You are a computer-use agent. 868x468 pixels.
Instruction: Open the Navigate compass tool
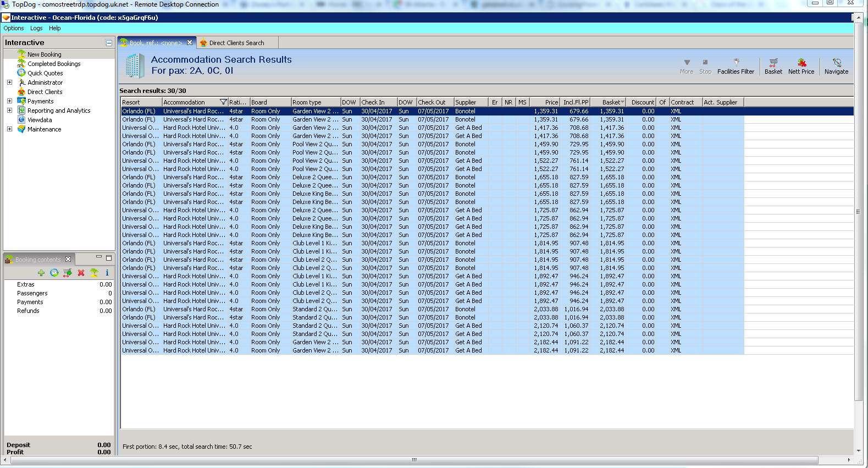tap(836, 66)
